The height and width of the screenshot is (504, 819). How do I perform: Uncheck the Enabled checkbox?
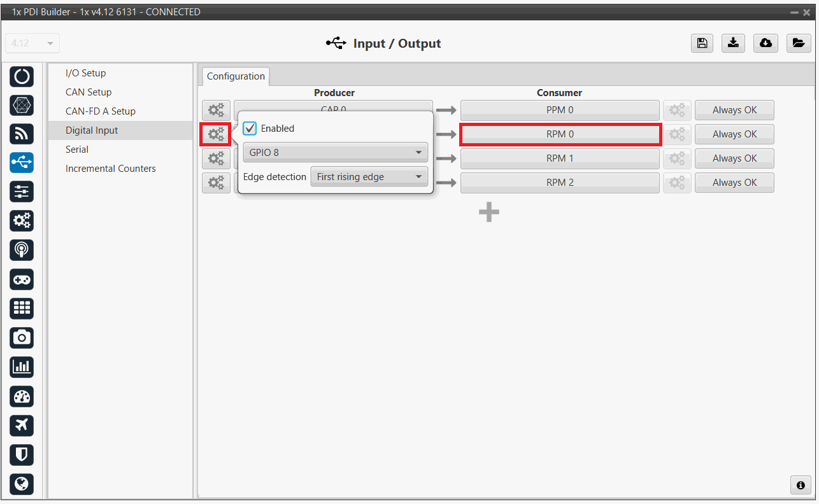coord(250,129)
